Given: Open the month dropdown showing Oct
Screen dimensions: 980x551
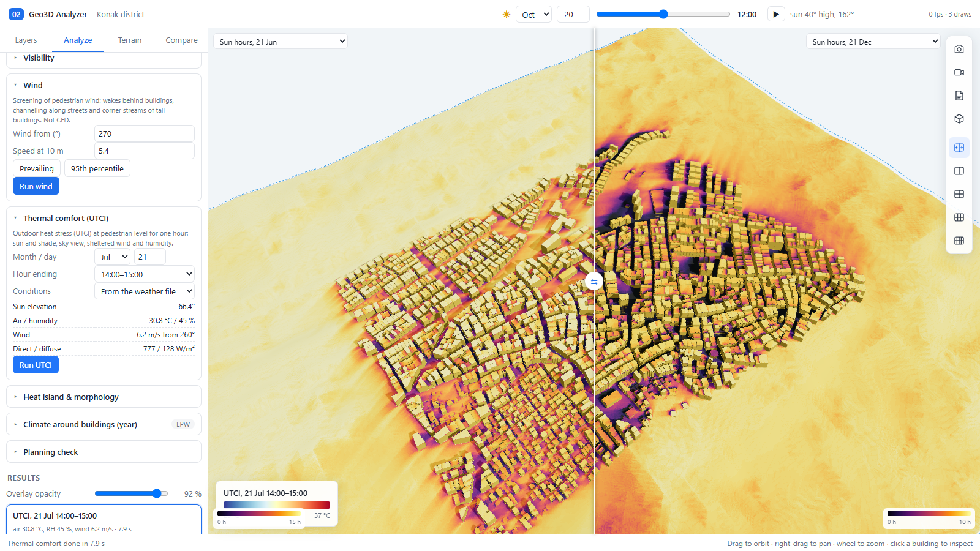Looking at the screenshot, I should 533,14.
